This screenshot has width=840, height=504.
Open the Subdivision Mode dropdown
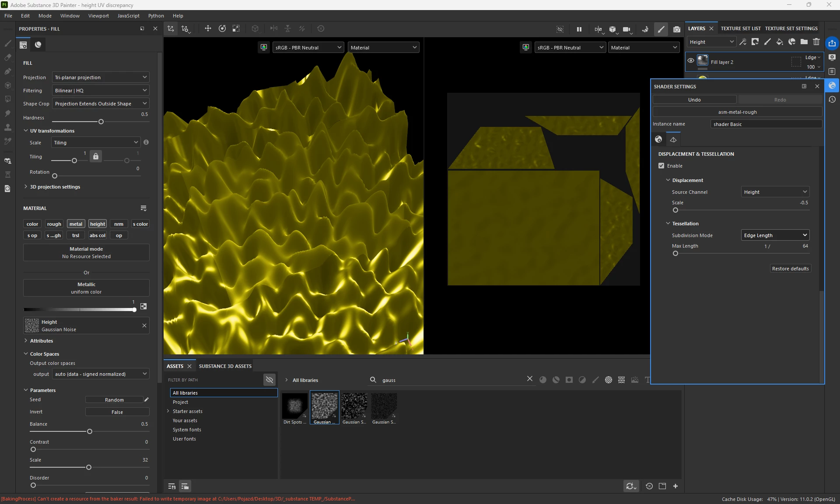point(775,235)
